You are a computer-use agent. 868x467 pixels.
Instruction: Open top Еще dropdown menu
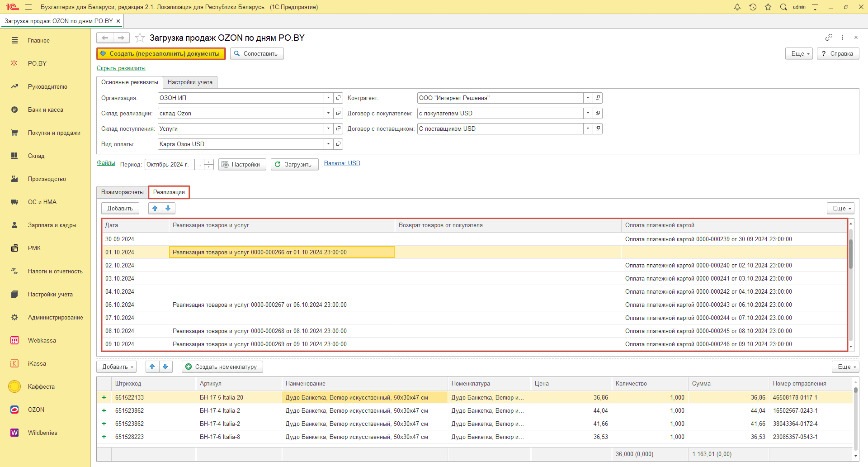tap(799, 53)
